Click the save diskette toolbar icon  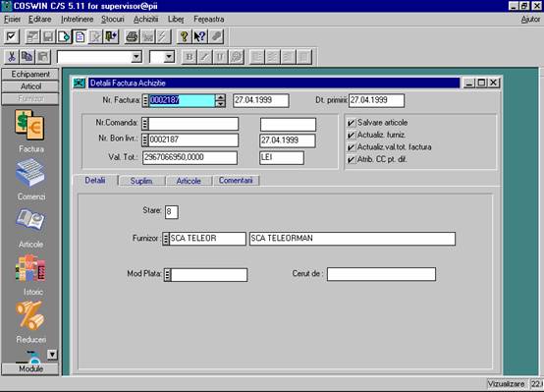(x=48, y=36)
